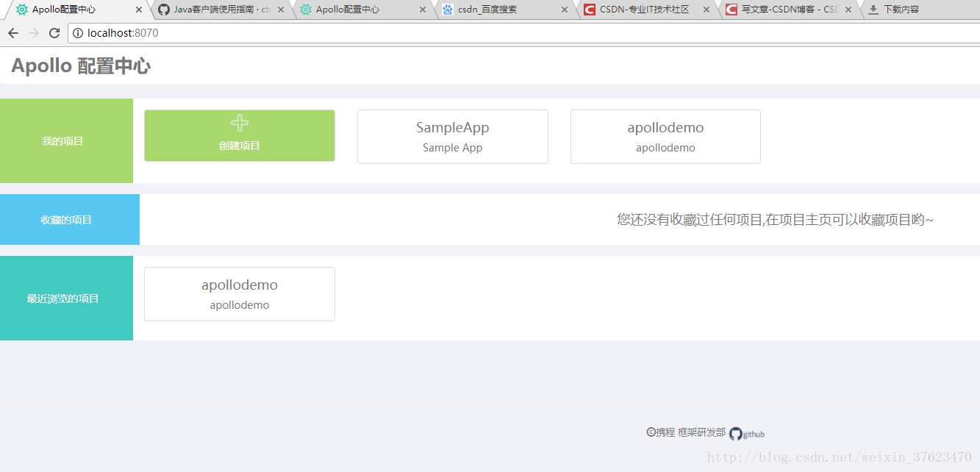Click the 携程 框架研发部 footer text
This screenshot has width=980, height=472.
(686, 432)
